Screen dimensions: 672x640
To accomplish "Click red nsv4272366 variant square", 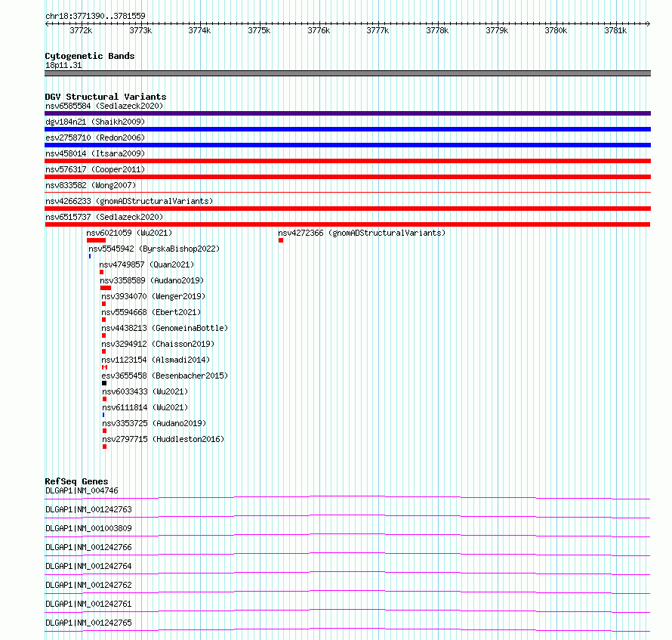I will pyautogui.click(x=281, y=240).
